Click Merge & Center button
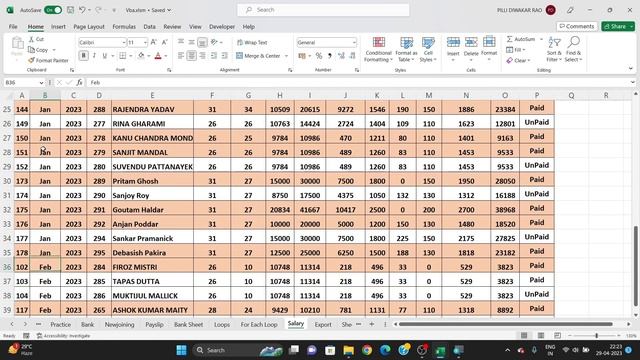This screenshot has width=640, height=360. click(x=258, y=56)
